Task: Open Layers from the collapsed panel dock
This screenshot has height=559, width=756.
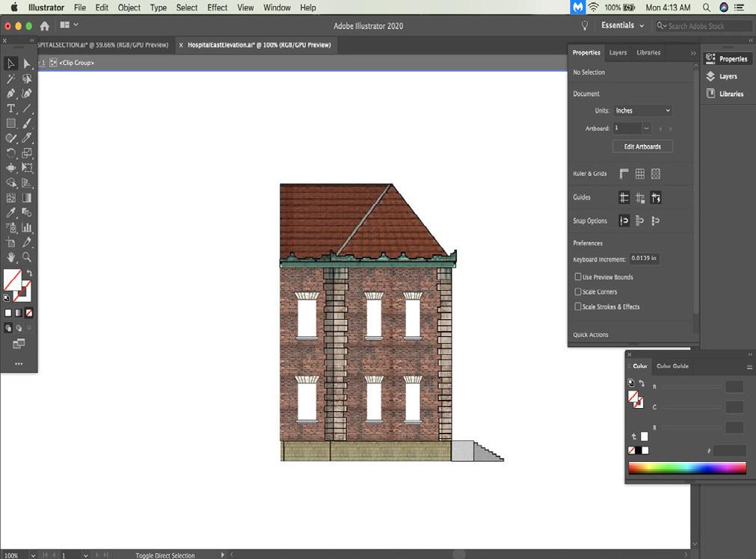Action: tap(728, 76)
